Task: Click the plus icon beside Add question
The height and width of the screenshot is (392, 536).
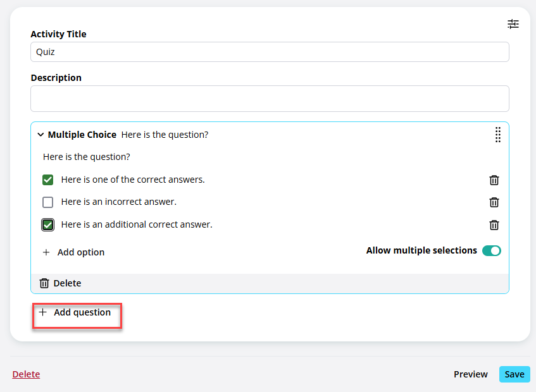Action: (43, 312)
